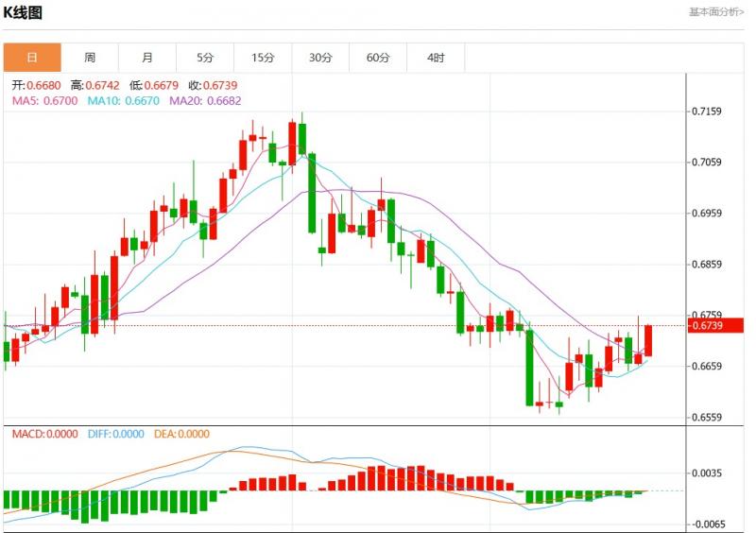Screen dimensions: 756x533
Task: Open the 4时 interval tab
Action: pyautogui.click(x=436, y=58)
